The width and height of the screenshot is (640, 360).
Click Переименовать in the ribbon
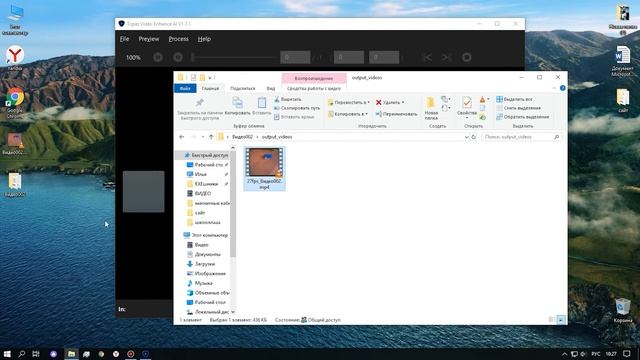point(396,114)
